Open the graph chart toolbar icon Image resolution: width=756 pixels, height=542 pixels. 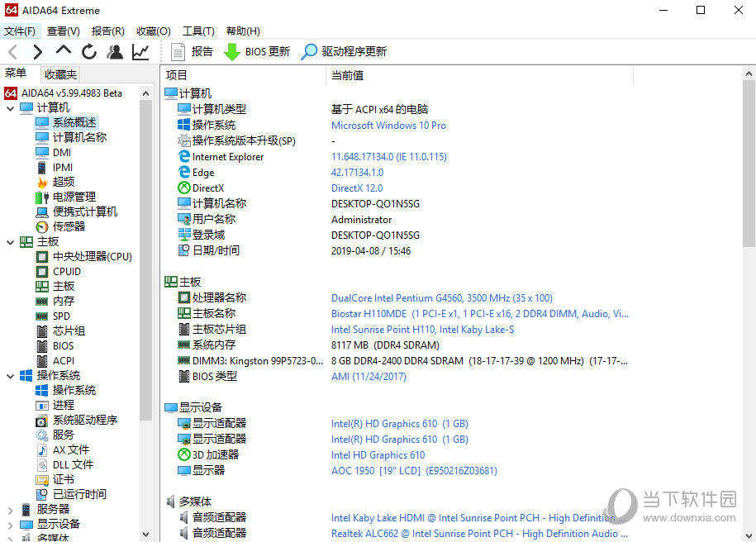click(x=140, y=51)
